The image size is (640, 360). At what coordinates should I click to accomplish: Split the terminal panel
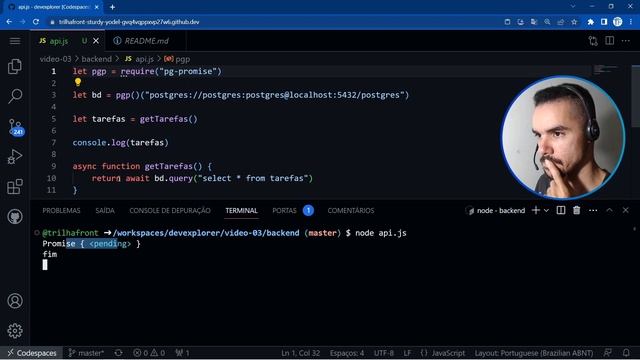pyautogui.click(x=561, y=210)
